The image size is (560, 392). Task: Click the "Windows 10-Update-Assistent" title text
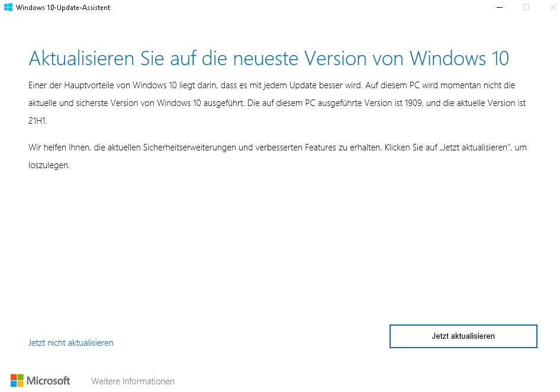(x=63, y=8)
